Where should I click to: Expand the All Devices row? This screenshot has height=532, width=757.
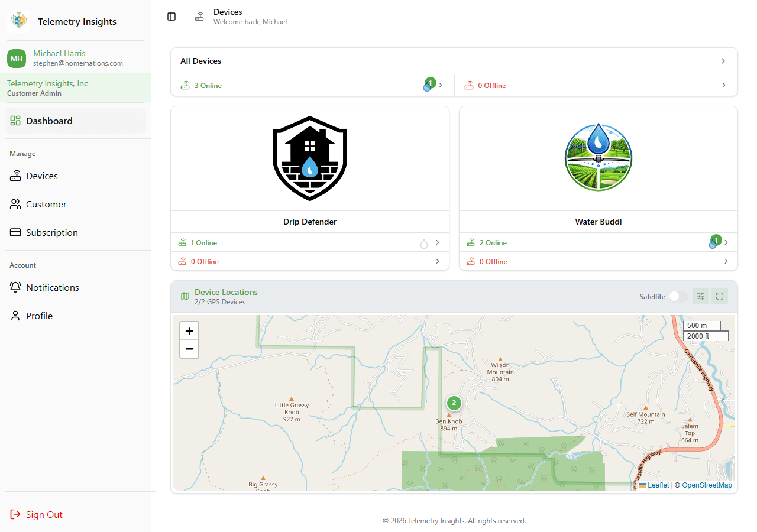[x=723, y=61]
